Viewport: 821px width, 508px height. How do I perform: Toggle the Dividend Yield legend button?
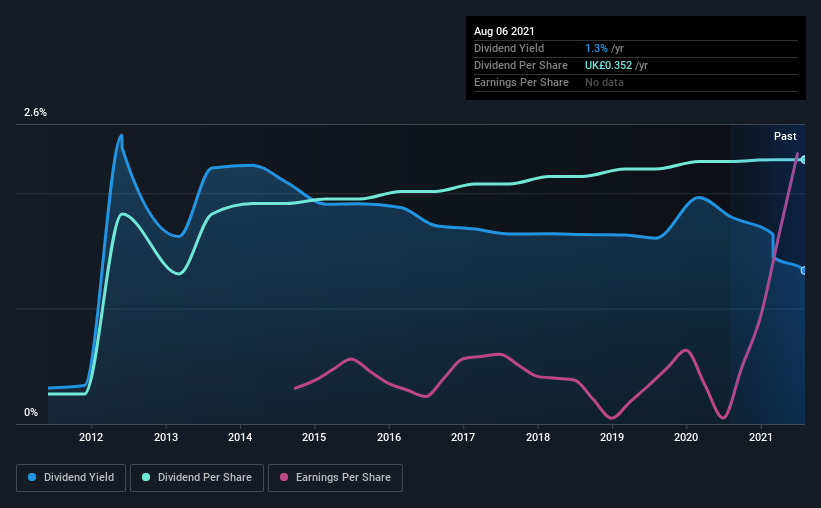(71, 478)
